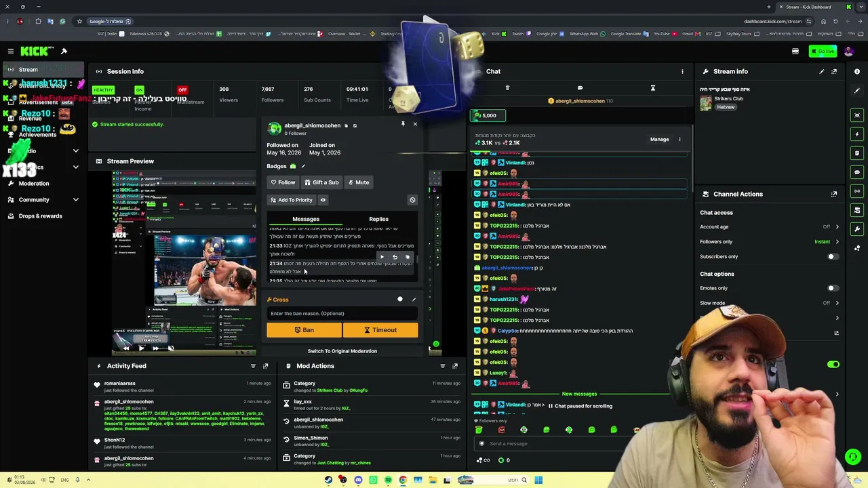Screen dimensions: 868x488
Task: Click the wrench icon in right rail
Action: 857,229
